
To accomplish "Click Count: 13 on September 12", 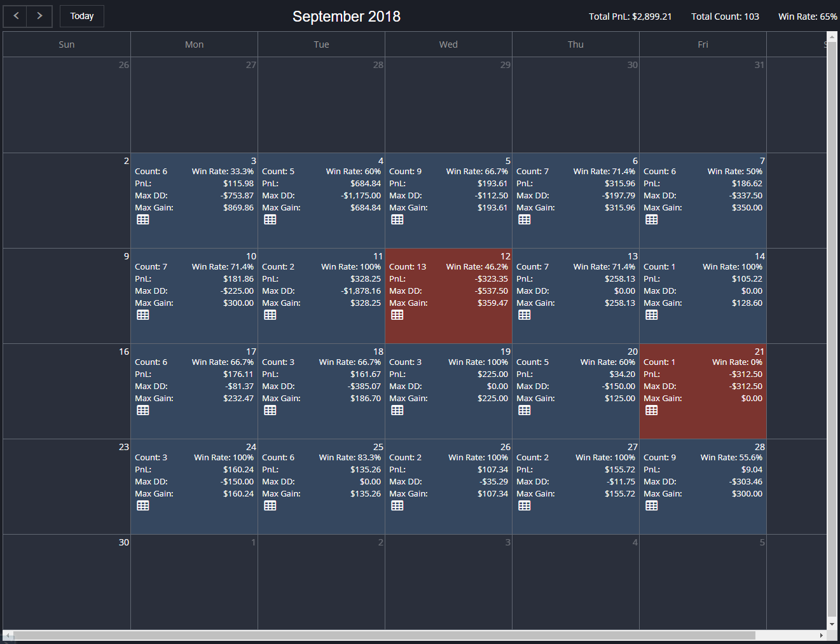I will point(408,267).
